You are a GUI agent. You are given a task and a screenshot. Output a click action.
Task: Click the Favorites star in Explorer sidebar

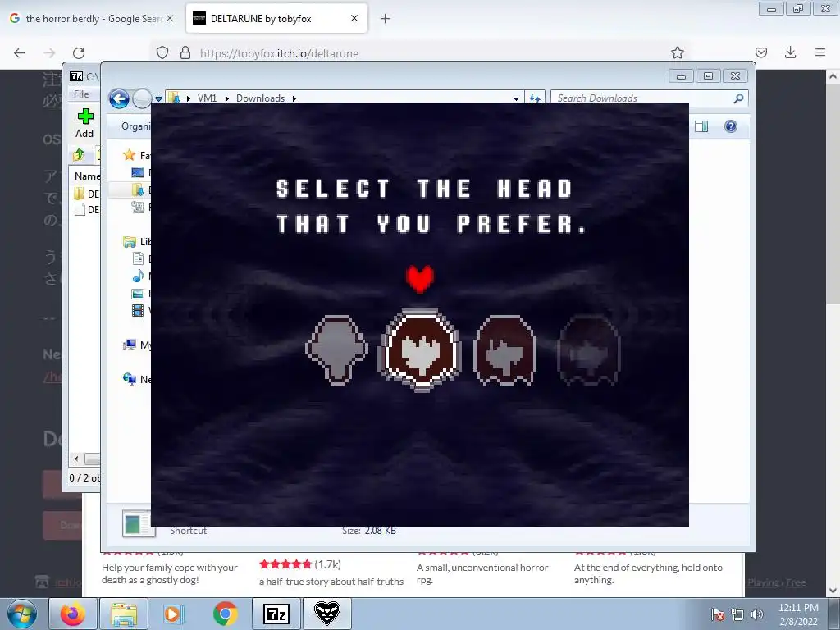click(129, 155)
